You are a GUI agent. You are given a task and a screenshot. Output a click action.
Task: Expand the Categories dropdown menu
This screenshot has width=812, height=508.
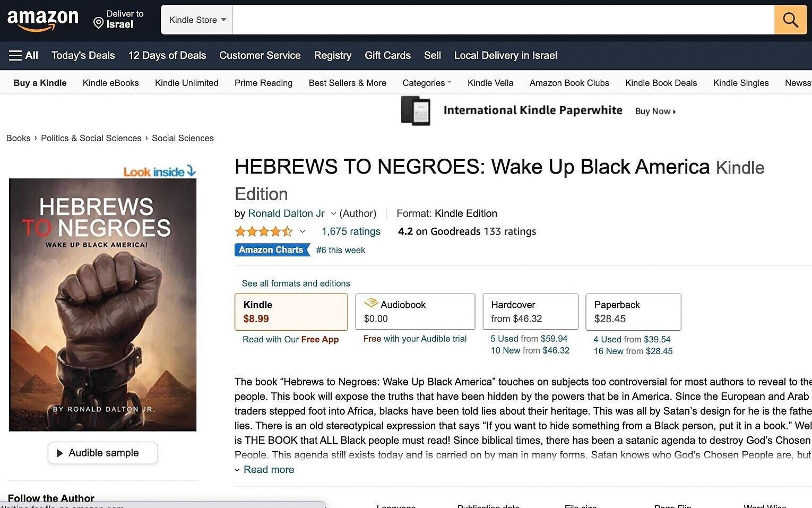[x=427, y=83]
